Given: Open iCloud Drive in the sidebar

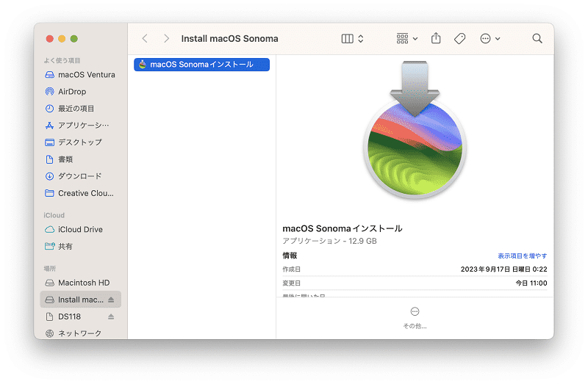Looking at the screenshot, I should (80, 229).
